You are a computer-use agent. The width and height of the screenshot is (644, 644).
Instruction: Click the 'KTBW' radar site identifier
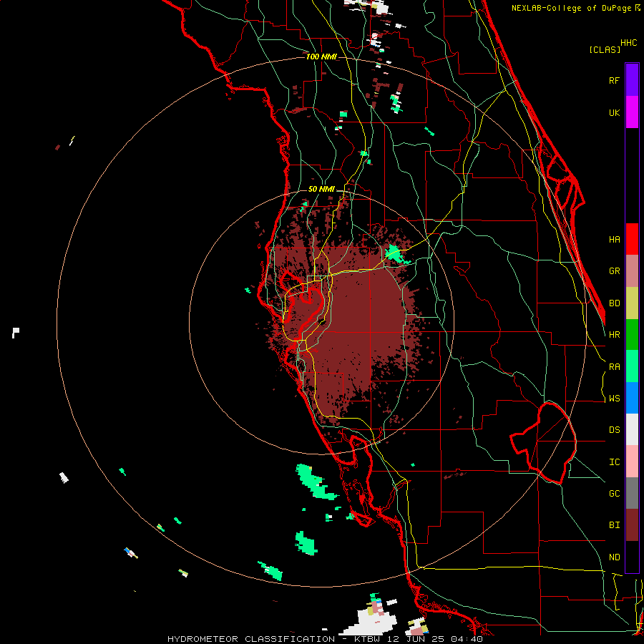click(369, 639)
